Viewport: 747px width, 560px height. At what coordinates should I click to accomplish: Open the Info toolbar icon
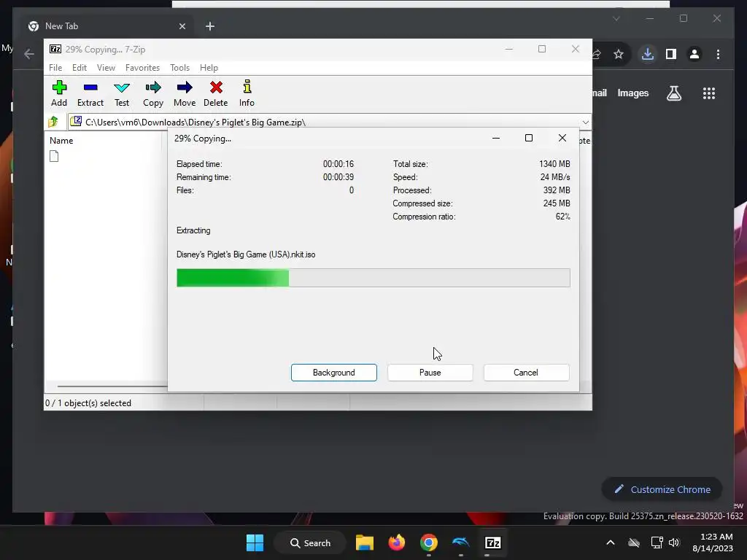click(247, 93)
